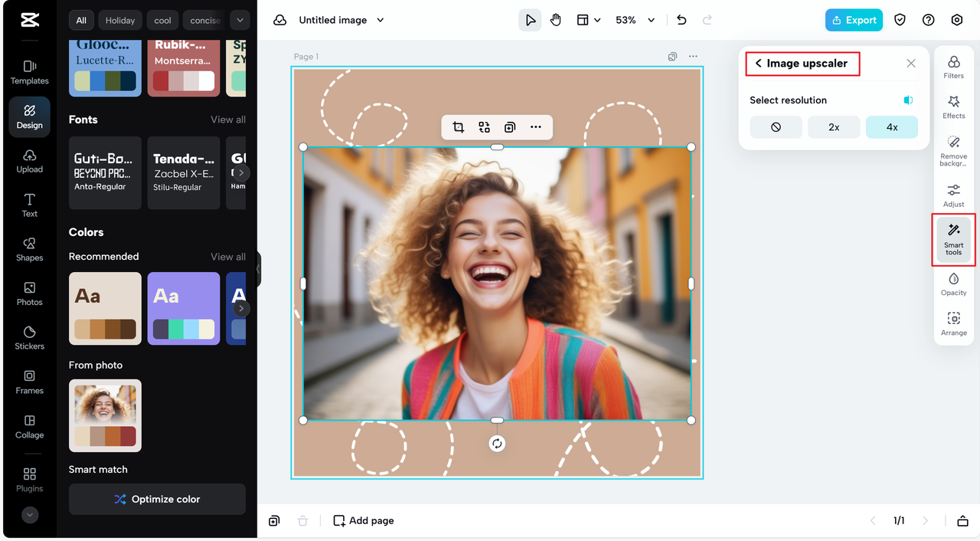Click the duplicate icon in floating toolbar

pyautogui.click(x=510, y=127)
